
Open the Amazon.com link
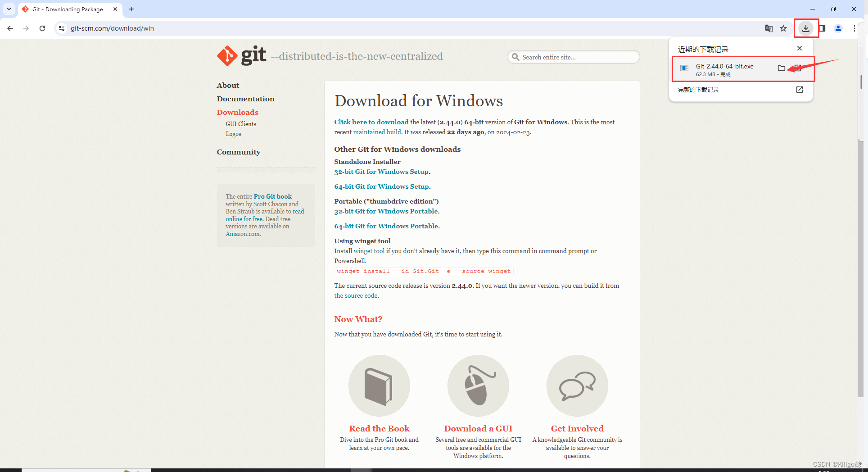point(243,234)
